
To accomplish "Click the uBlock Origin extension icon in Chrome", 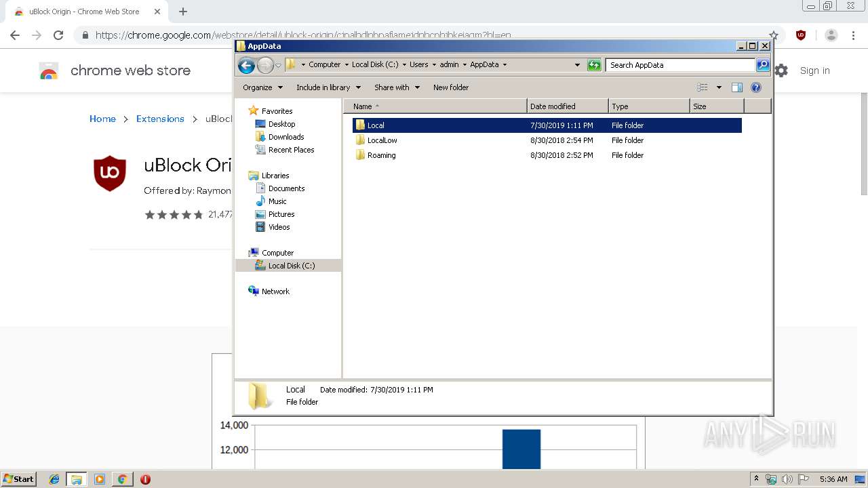I will click(x=801, y=35).
